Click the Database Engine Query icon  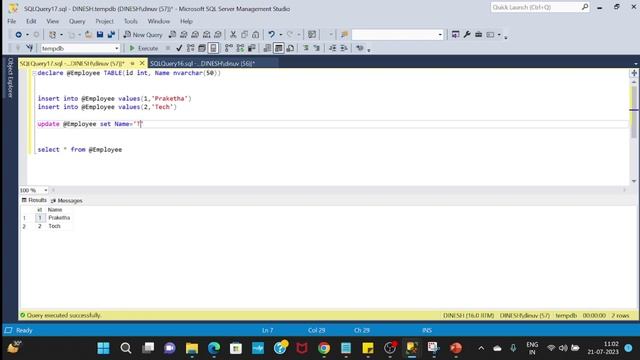172,35
